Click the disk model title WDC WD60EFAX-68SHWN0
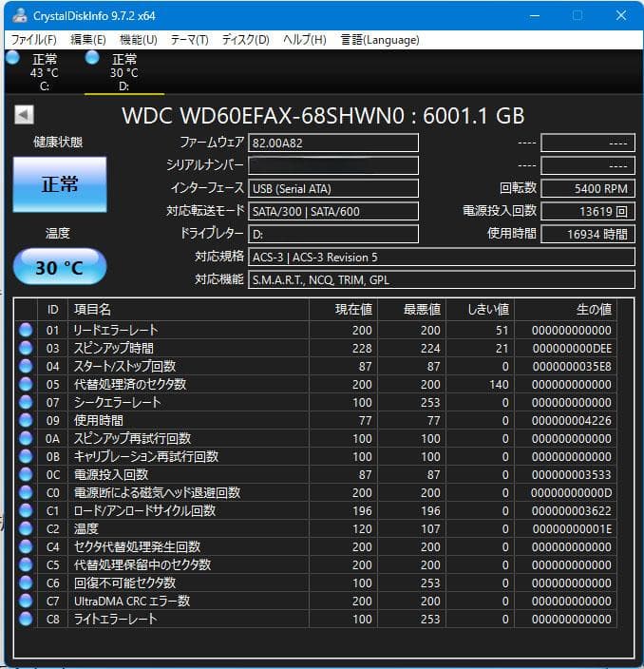This screenshot has width=644, height=669. (263, 116)
